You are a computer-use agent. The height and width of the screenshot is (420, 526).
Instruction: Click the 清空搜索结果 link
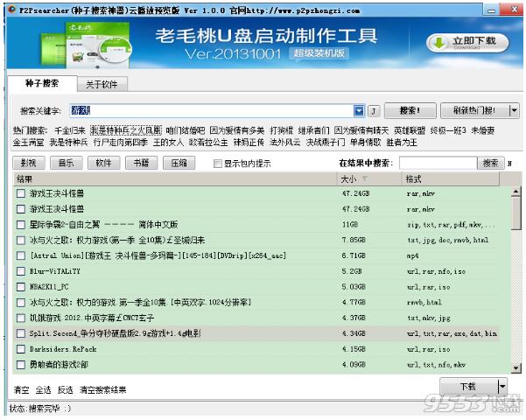(x=102, y=389)
